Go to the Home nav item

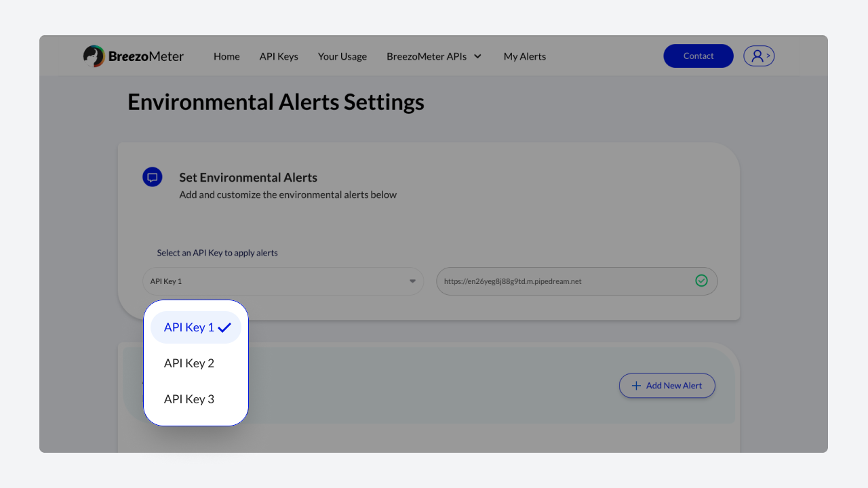click(226, 56)
